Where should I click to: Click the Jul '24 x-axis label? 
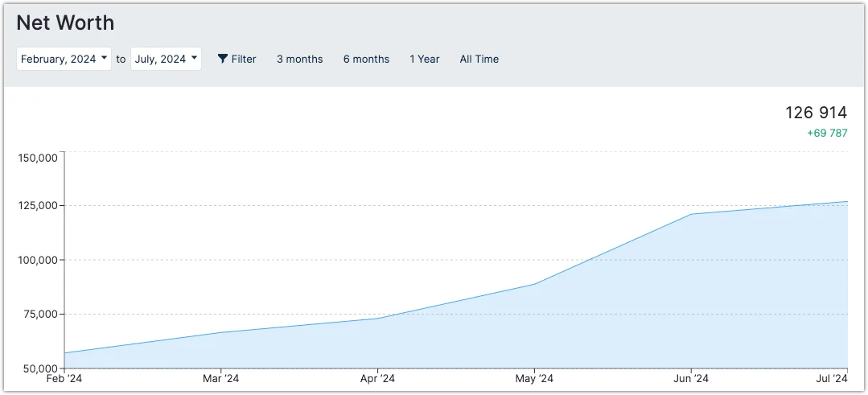(x=831, y=378)
